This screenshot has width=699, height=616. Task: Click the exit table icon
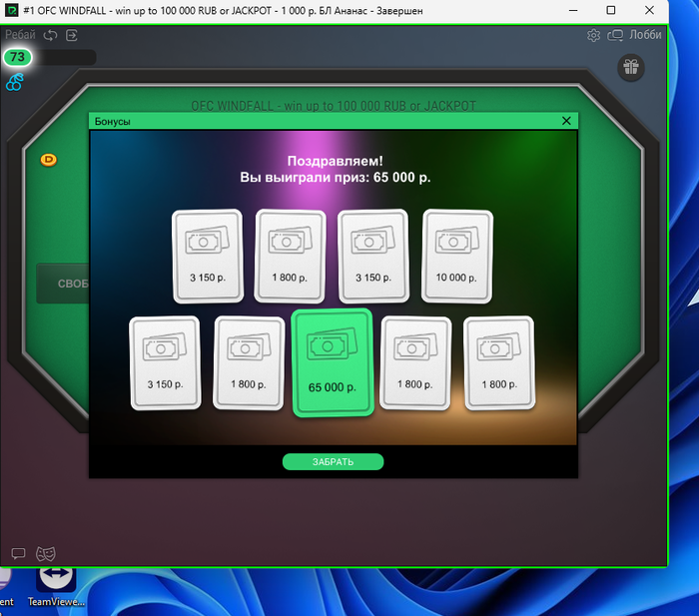click(x=72, y=35)
